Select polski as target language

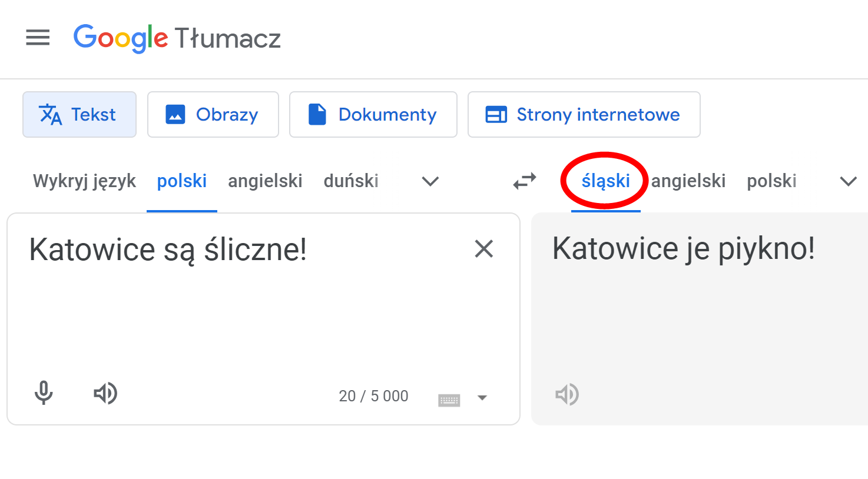[771, 181]
